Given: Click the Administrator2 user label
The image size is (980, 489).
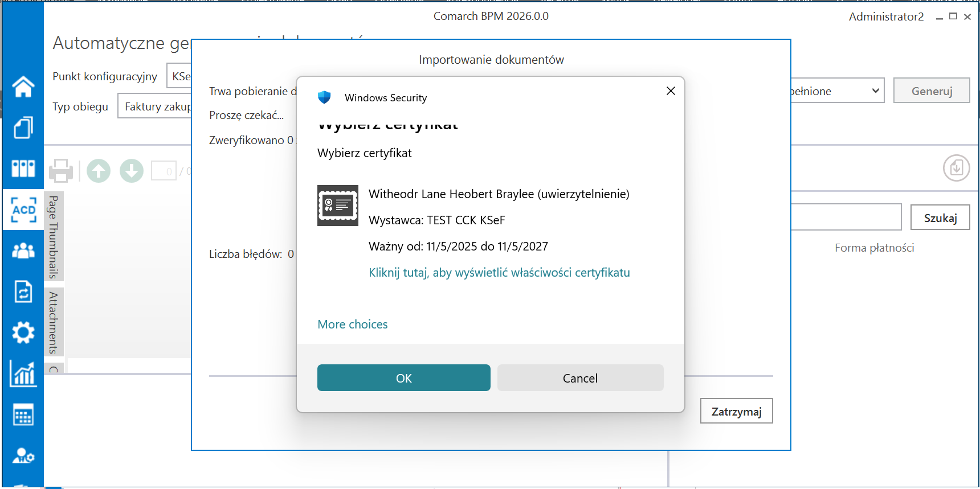Looking at the screenshot, I should pyautogui.click(x=886, y=17).
